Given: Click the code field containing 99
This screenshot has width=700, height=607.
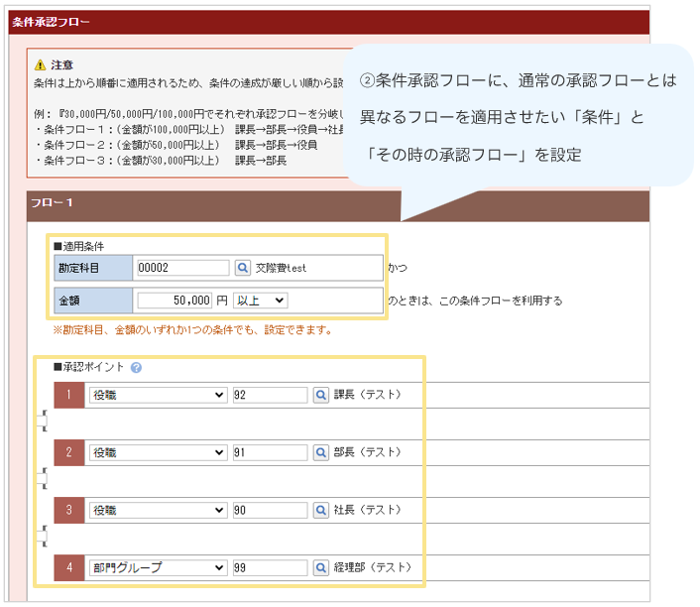Looking at the screenshot, I should (x=270, y=568).
